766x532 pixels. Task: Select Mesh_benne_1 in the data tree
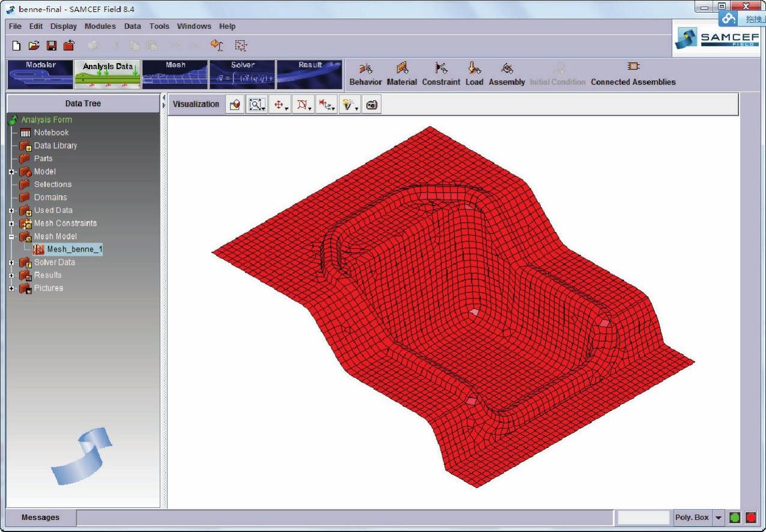pyautogui.click(x=70, y=249)
